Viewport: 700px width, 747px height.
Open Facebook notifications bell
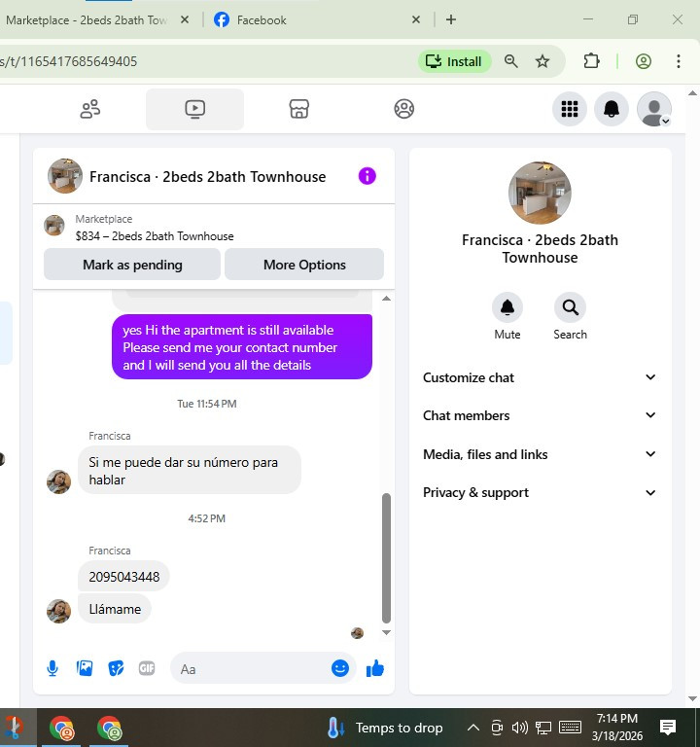click(x=612, y=109)
